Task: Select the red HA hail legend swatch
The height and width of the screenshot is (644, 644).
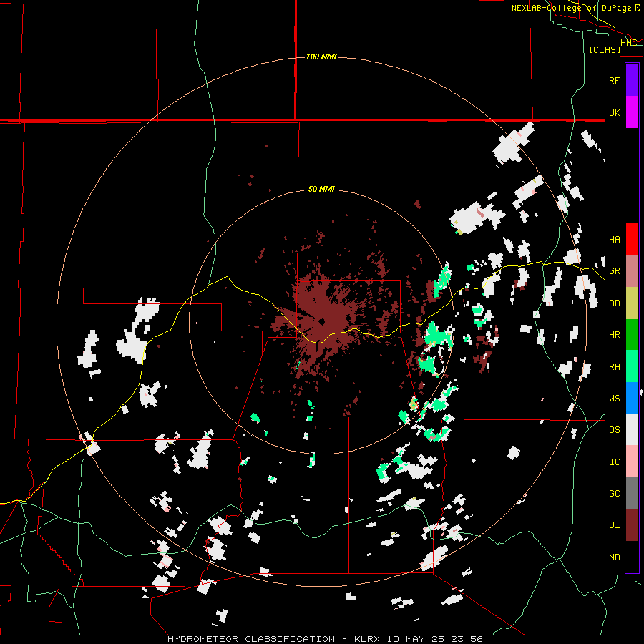Action: coord(632,239)
